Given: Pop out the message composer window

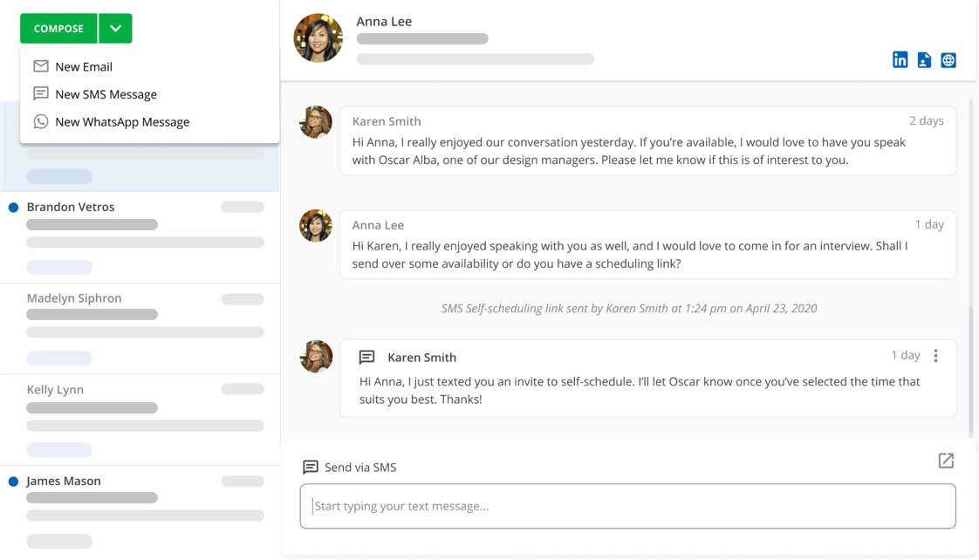Looking at the screenshot, I should pos(946,461).
